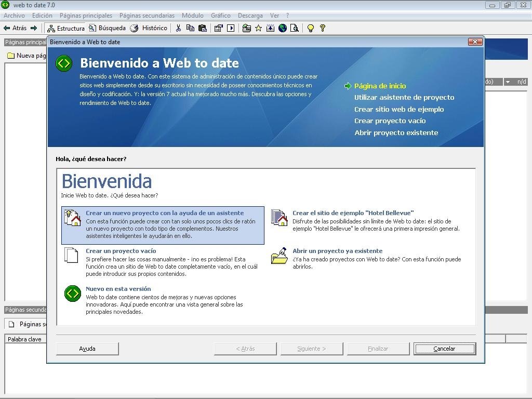Image resolution: width=532 pixels, height=399 pixels.
Task: Open the Archivo menu
Action: (14, 16)
